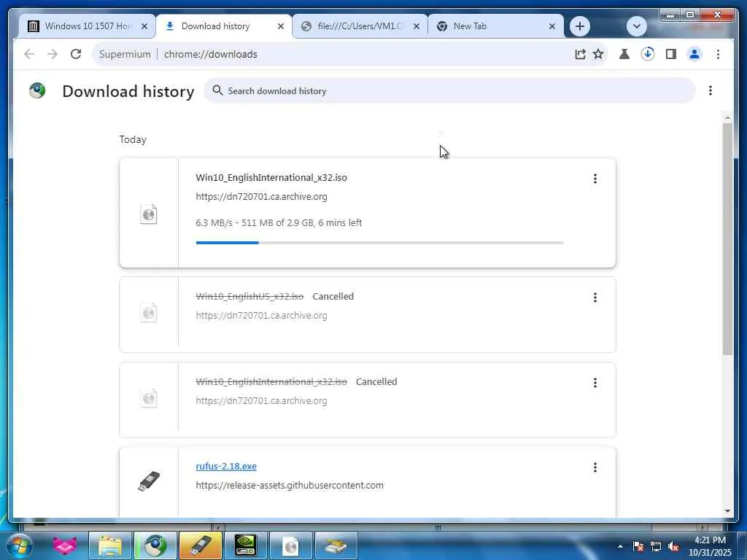Open the drive tool taskbar icon
This screenshot has width=747, height=560.
[336, 545]
